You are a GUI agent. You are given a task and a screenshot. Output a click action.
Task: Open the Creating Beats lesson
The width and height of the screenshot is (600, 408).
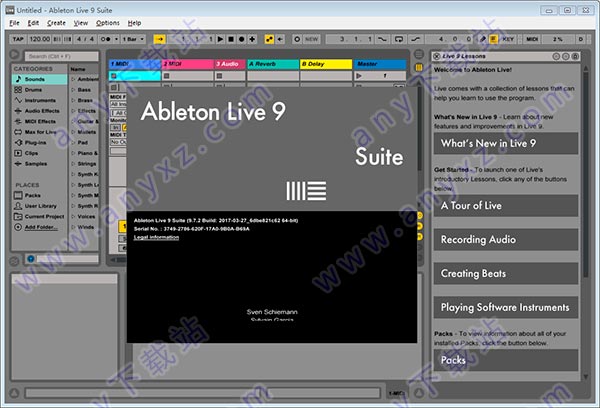pyautogui.click(x=505, y=273)
